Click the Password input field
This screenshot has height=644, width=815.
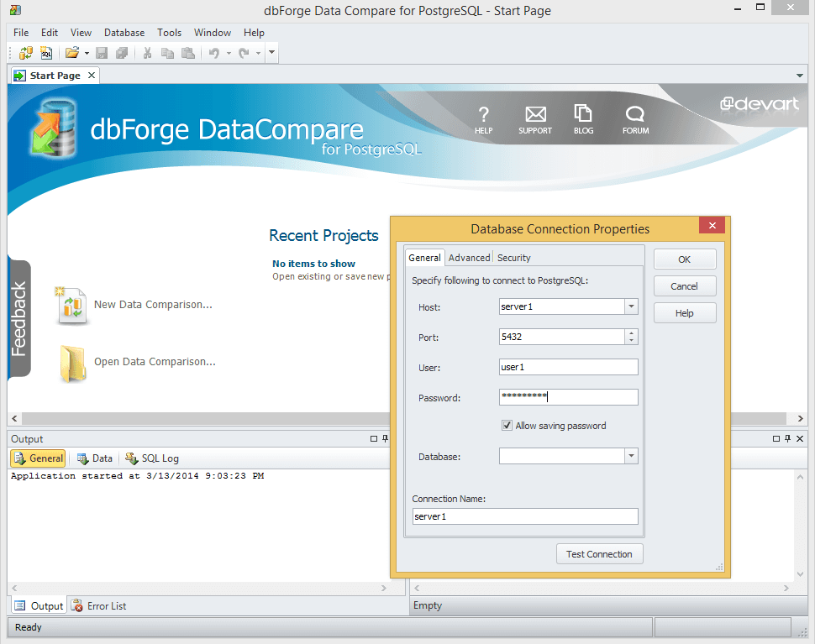tap(568, 397)
